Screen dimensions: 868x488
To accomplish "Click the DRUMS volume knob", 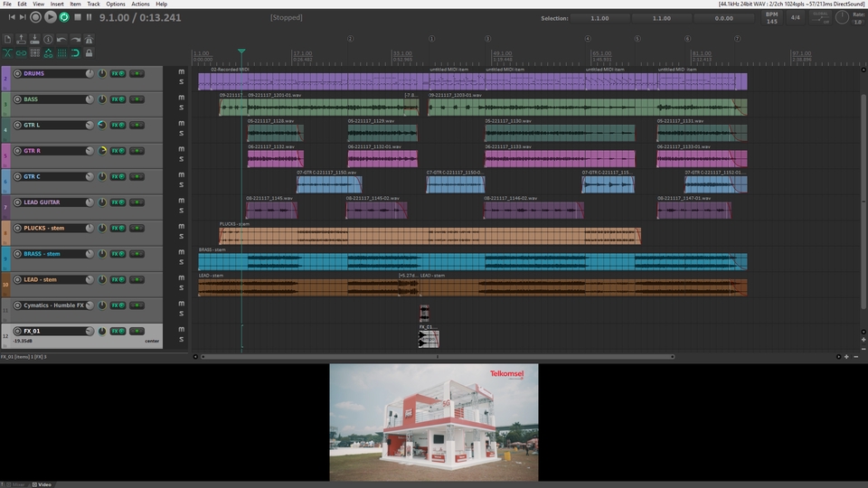I will (90, 73).
